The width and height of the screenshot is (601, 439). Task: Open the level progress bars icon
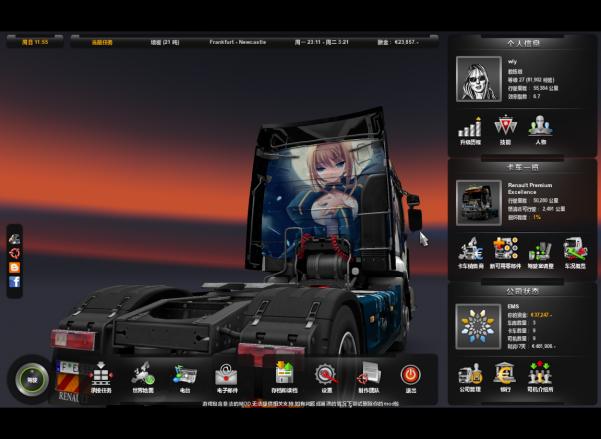(470, 127)
